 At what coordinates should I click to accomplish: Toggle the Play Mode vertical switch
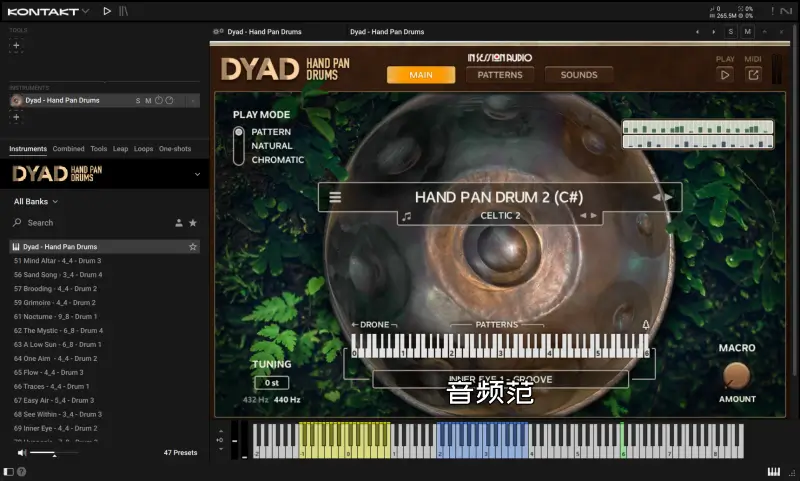[x=238, y=146]
